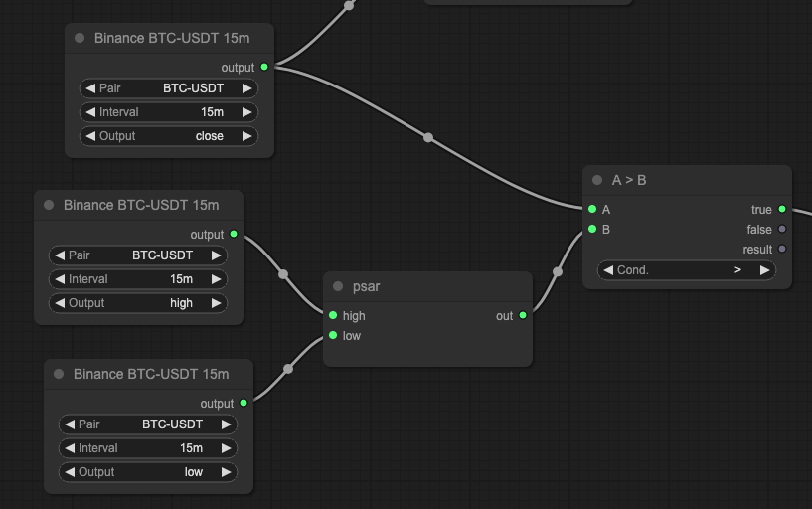Viewport: 812px width, 509px height.
Task: Click the link midpoint between close node and port A
Action: coord(428,138)
